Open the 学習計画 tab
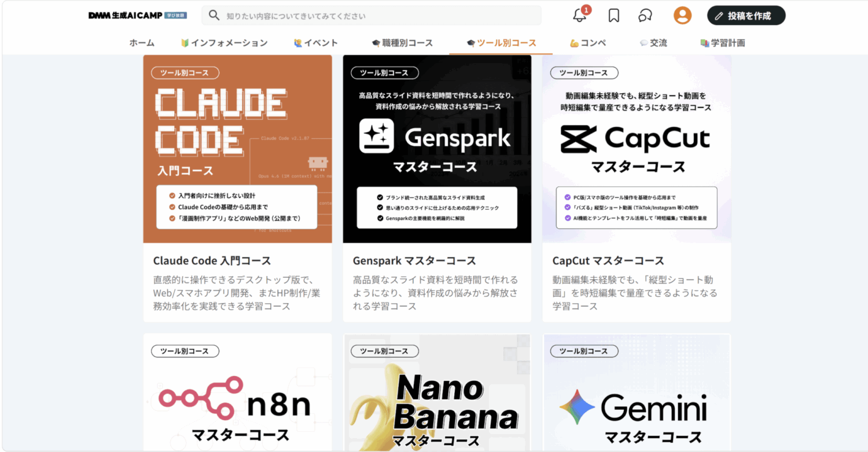The height and width of the screenshot is (452, 868). coord(722,43)
